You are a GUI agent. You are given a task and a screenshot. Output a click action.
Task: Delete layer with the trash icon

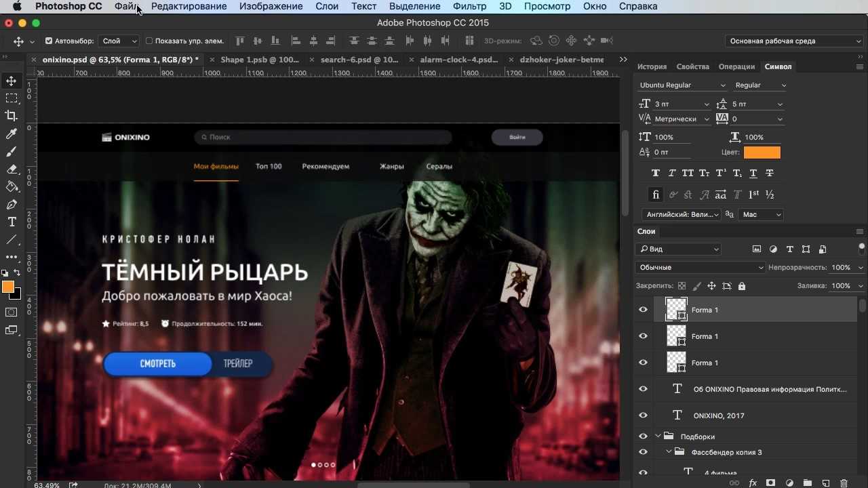844,483
